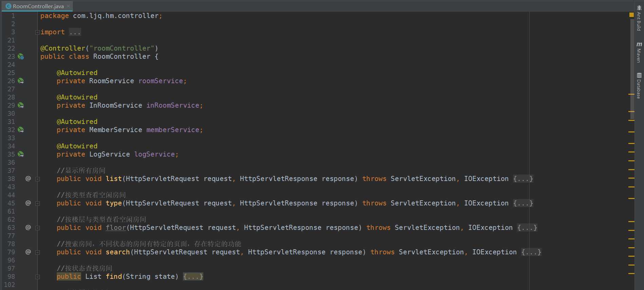Screen dimensions: 644x290
Task: Expand the floor method fold toggle
Action: click(37, 228)
